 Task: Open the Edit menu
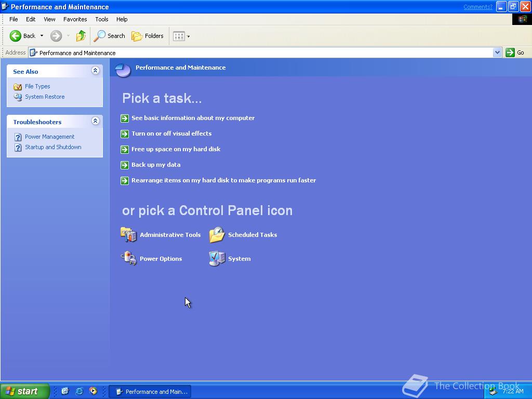[31, 19]
